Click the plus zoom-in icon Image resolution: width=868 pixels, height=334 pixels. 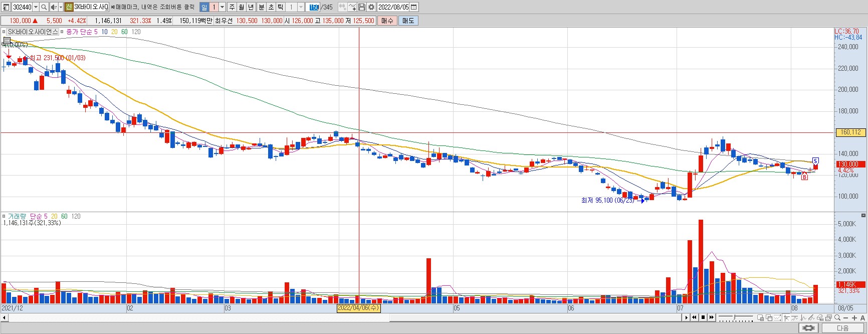pyautogui.click(x=854, y=318)
